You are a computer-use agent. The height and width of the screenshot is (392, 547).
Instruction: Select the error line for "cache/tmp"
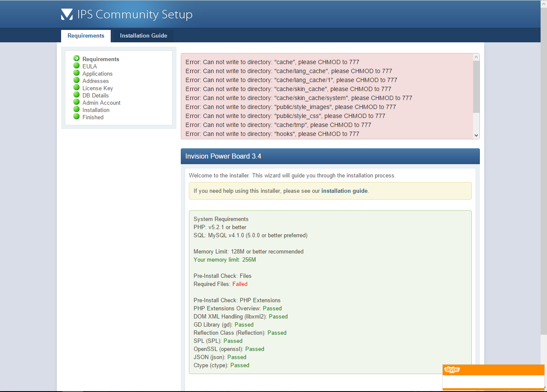click(279, 125)
